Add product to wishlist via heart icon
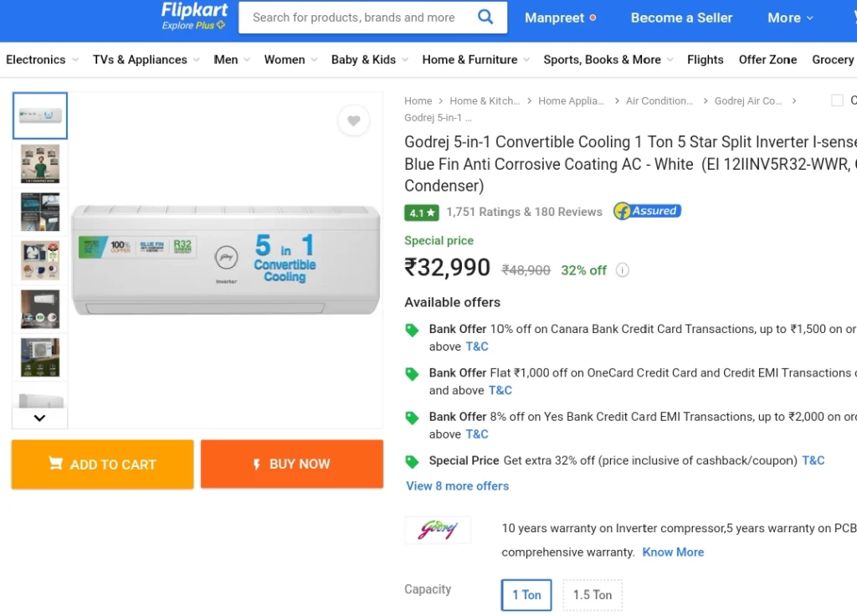The width and height of the screenshot is (857, 616). (x=354, y=121)
